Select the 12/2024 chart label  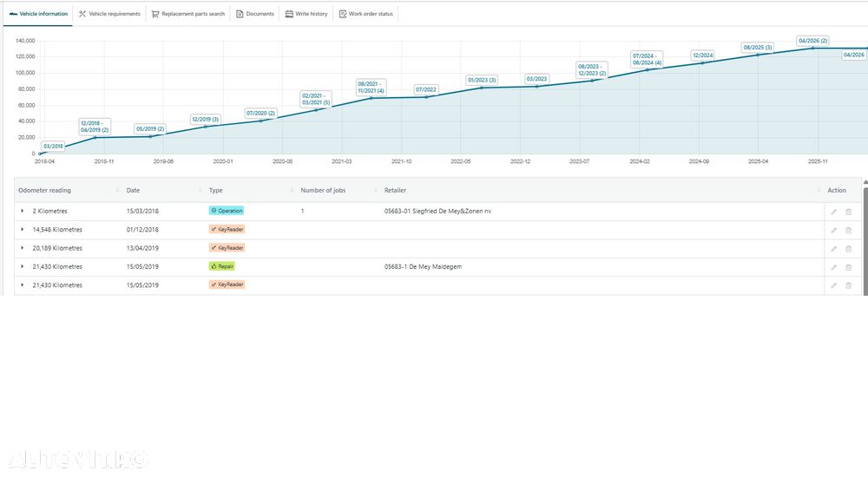(703, 56)
